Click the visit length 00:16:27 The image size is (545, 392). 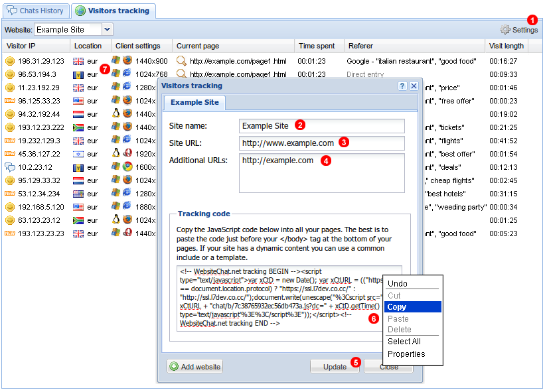pyautogui.click(x=503, y=61)
